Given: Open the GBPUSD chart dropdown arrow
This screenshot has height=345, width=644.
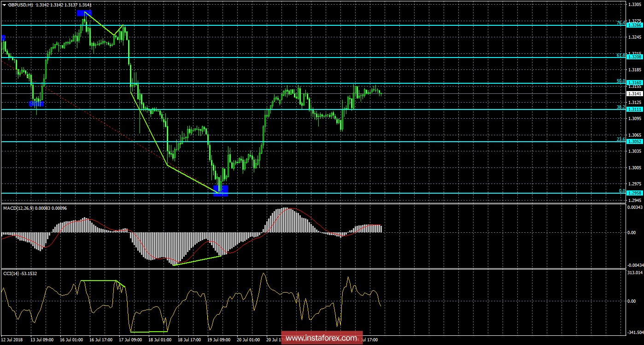Looking at the screenshot, I should click(5, 5).
